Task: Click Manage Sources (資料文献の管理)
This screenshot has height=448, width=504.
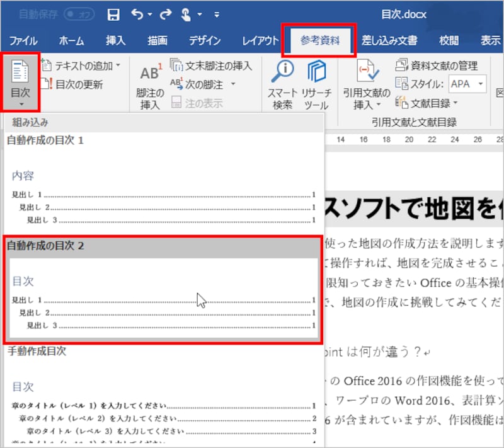Action: pyautogui.click(x=437, y=66)
